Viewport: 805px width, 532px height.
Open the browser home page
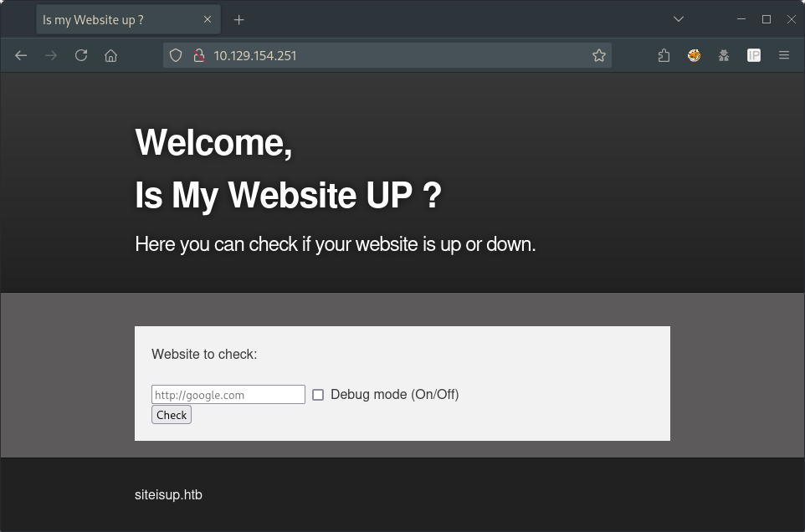coord(110,55)
